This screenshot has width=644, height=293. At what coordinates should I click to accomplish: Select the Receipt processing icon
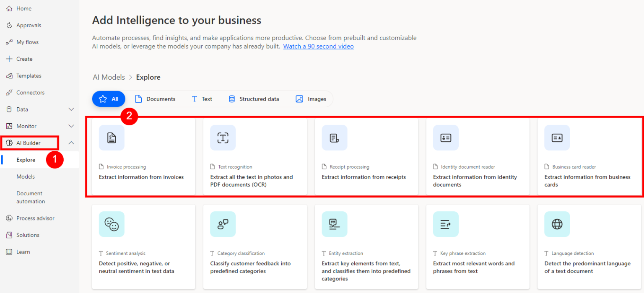[x=334, y=138]
